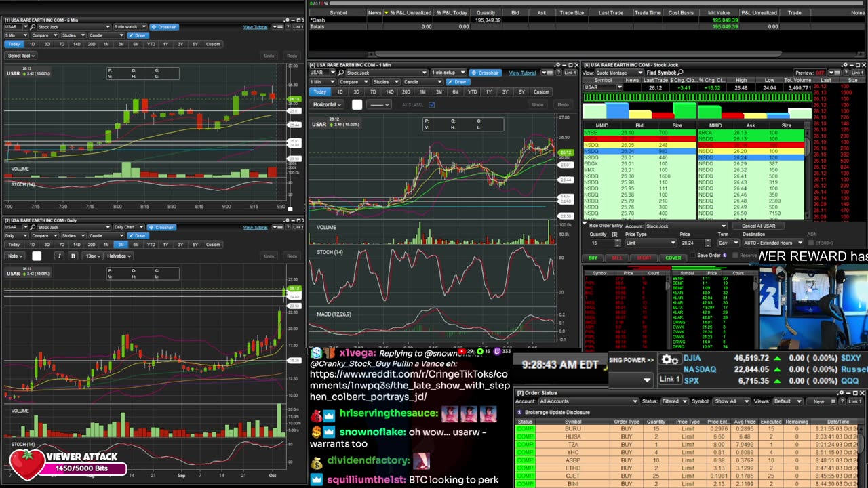This screenshot has height=488, width=868.
Task: Click Link 1 icon in 1 Min chart
Action: pyautogui.click(x=570, y=73)
